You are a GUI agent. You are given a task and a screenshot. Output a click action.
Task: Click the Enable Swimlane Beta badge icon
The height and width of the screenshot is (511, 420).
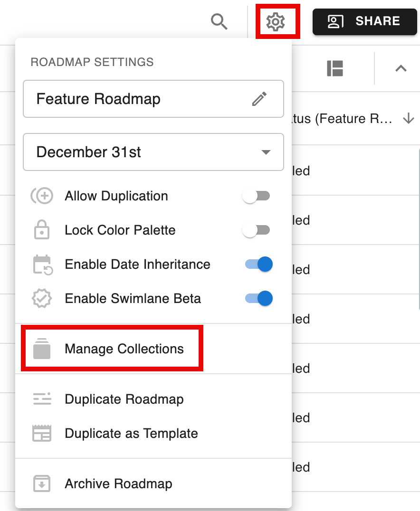click(42, 298)
